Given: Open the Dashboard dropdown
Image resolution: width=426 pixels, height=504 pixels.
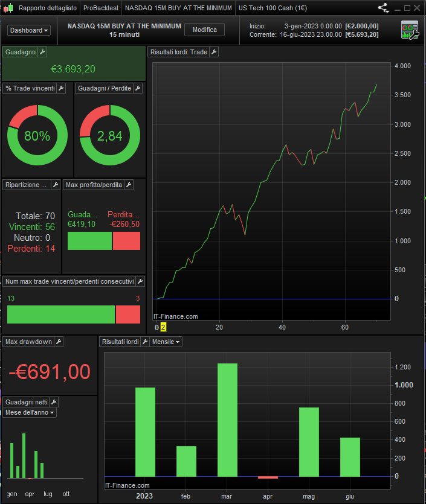Looking at the screenshot, I should (28, 30).
